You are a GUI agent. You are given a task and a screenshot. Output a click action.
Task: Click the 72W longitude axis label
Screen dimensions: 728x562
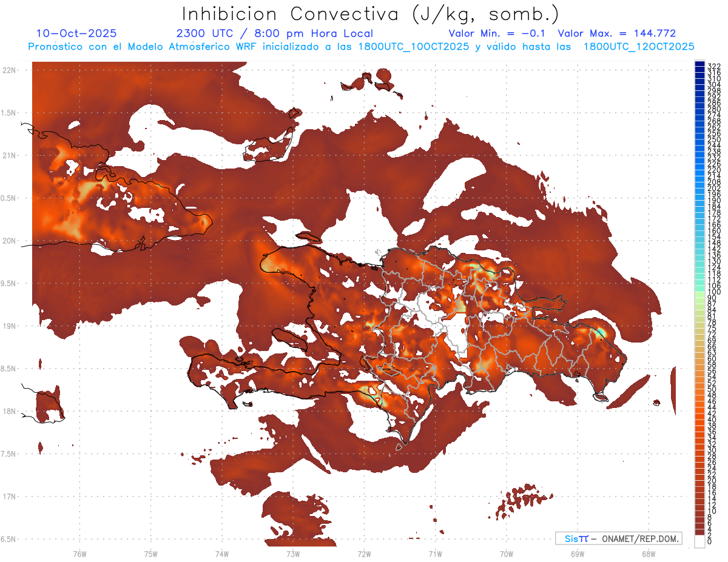364,553
